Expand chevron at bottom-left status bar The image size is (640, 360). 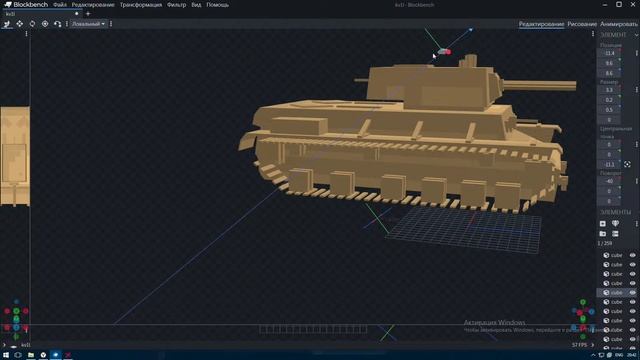tap(4, 345)
